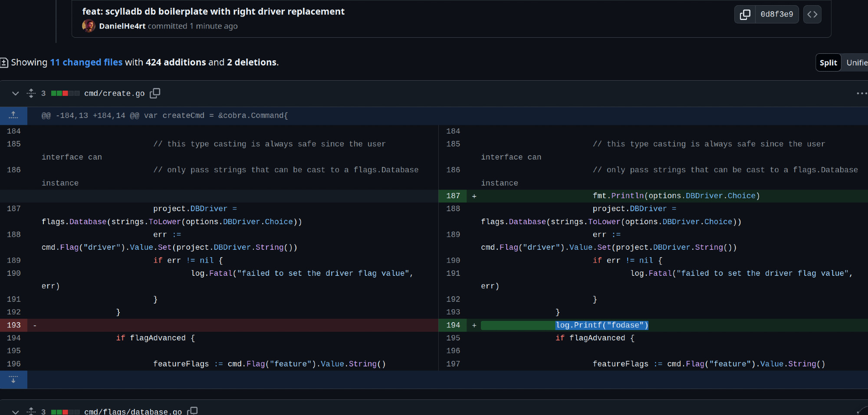Open cmd/create.go more options menu
The height and width of the screenshot is (415, 868).
pyautogui.click(x=861, y=93)
